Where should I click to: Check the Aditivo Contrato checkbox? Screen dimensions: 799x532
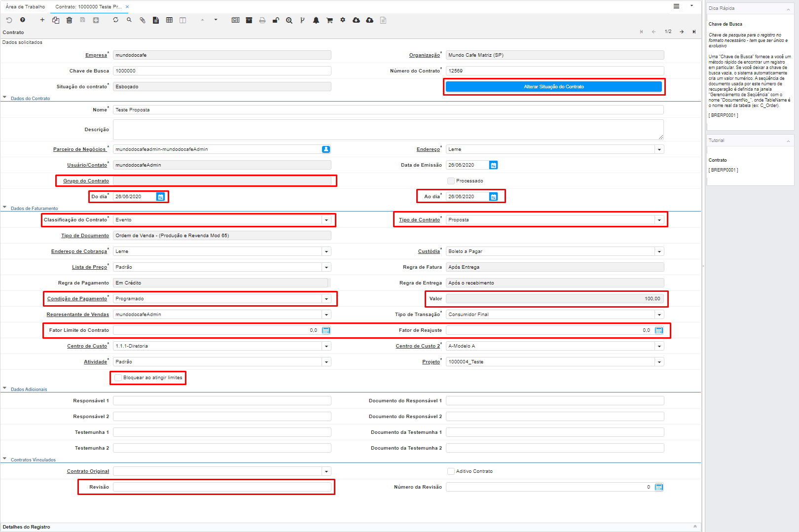451,471
